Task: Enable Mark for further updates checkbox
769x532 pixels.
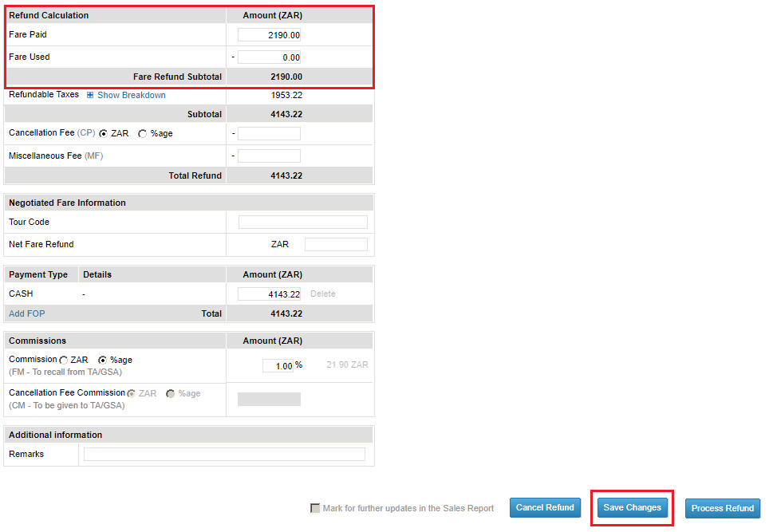Action: pyautogui.click(x=316, y=507)
